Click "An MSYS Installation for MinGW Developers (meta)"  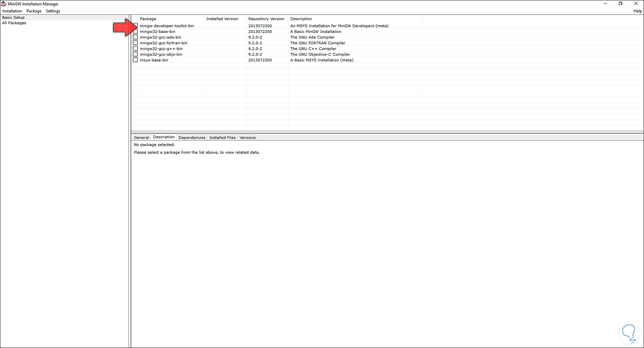tap(339, 26)
